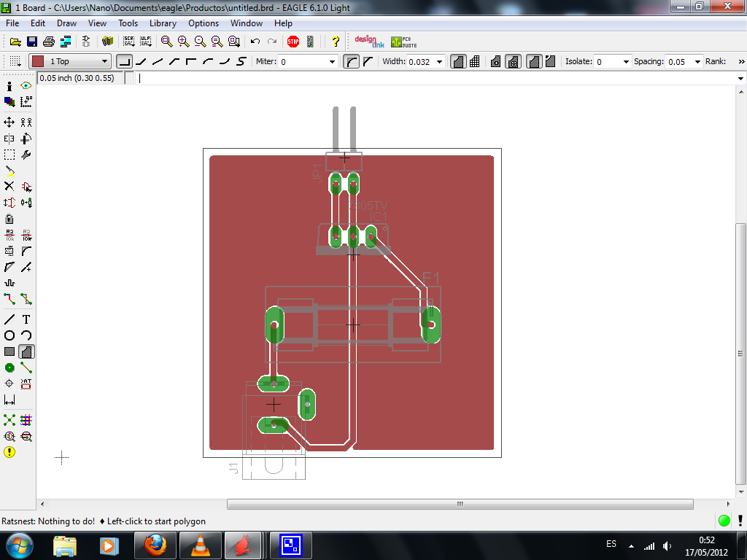Viewport: 747px width, 560px height.
Task: Open the layer dropdown showing 1 Top
Action: 70,61
